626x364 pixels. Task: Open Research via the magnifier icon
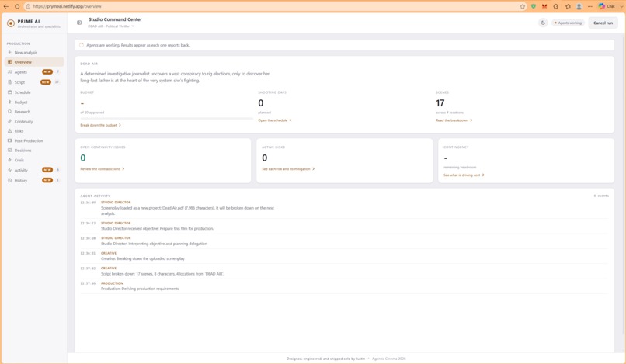(9, 112)
